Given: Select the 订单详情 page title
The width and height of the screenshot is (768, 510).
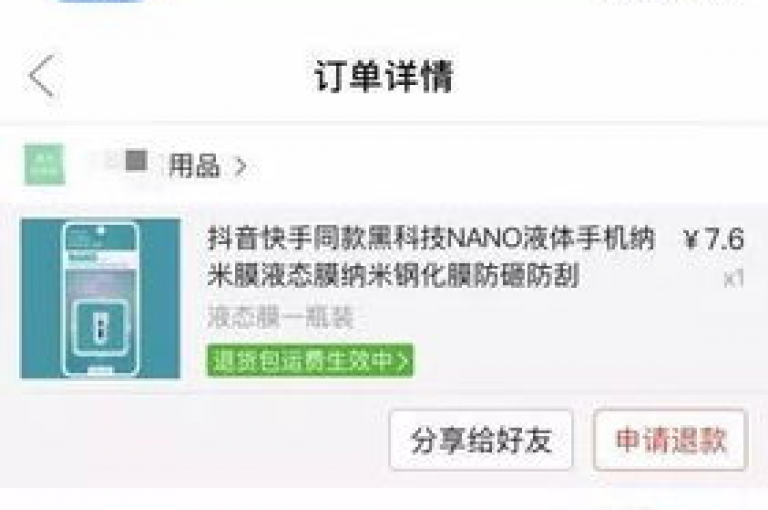Looking at the screenshot, I should (x=384, y=76).
